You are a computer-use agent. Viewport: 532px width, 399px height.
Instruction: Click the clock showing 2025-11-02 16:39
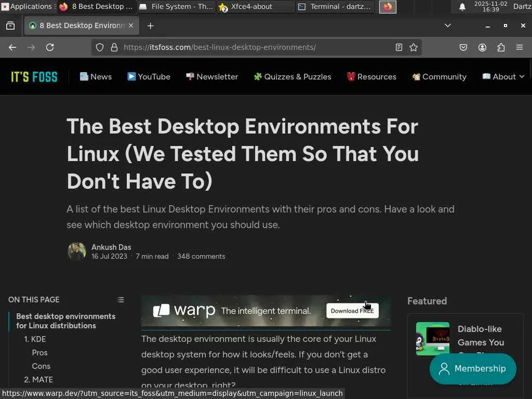[490, 6]
